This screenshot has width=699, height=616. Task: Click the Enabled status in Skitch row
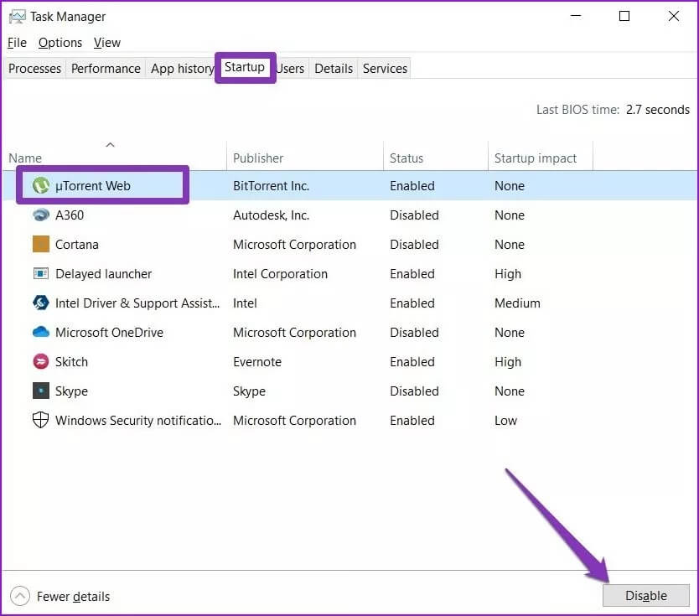412,362
